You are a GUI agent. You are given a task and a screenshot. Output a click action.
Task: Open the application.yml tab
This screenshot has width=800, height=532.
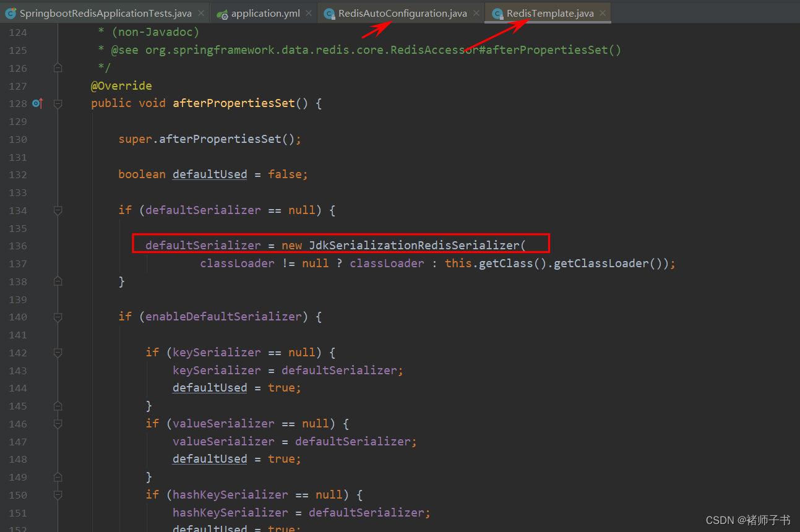pyautogui.click(x=265, y=13)
